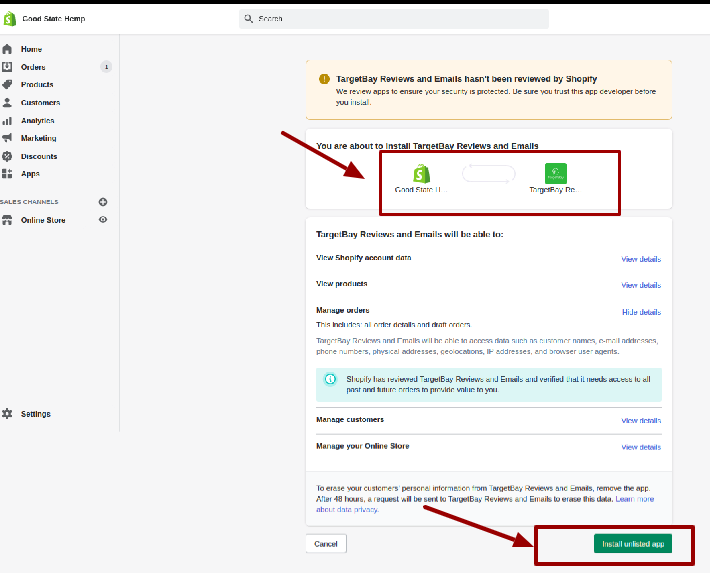Viewport: 710px width, 573px height.
Task: Click the SALES CHANNELS heading
Action: point(29,202)
